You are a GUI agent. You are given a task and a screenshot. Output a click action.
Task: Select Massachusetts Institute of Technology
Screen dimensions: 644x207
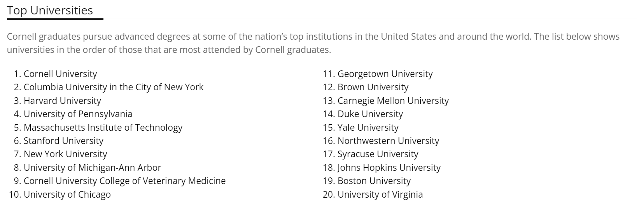(x=103, y=128)
